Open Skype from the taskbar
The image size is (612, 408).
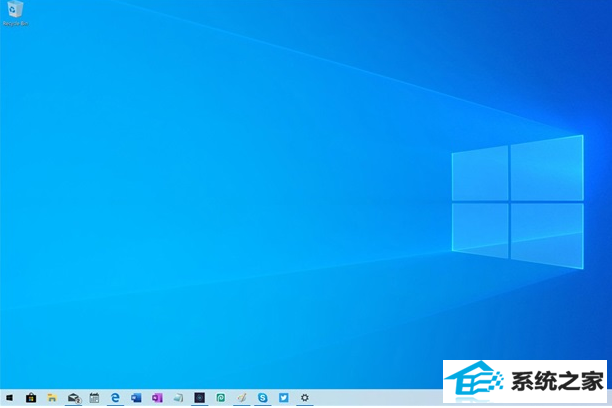(263, 398)
